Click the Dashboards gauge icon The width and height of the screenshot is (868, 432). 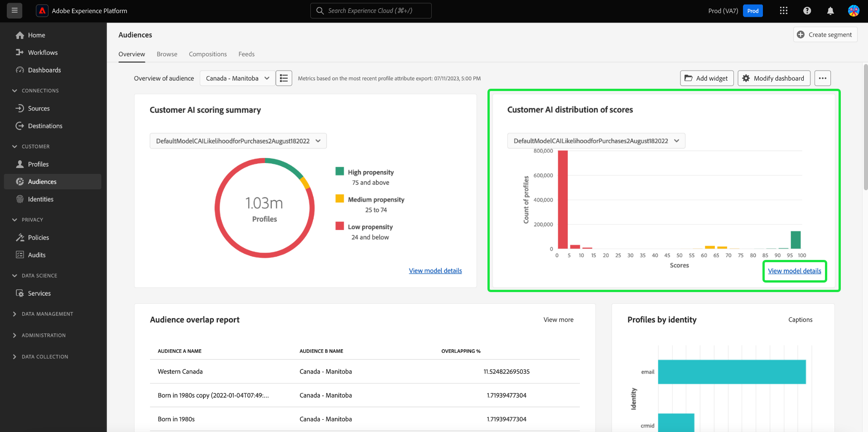point(20,70)
